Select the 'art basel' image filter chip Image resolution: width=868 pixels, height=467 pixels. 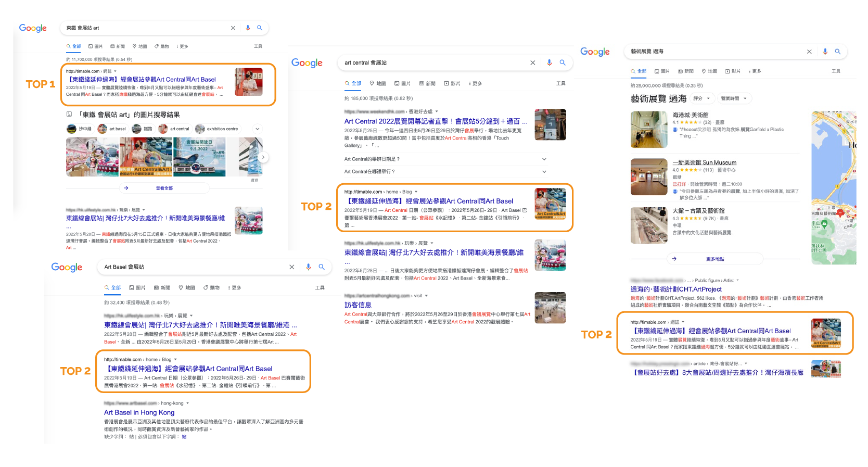click(x=112, y=129)
